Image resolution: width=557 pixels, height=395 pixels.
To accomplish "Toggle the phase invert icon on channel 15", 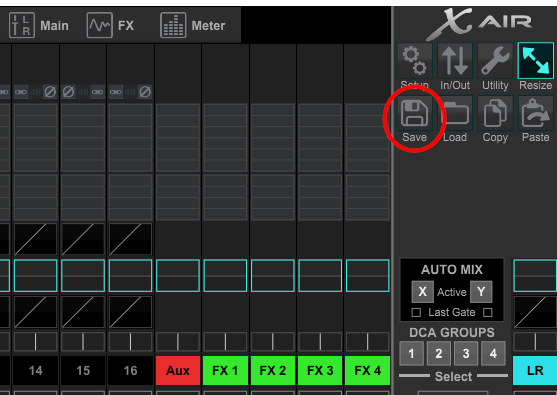I will point(68,92).
